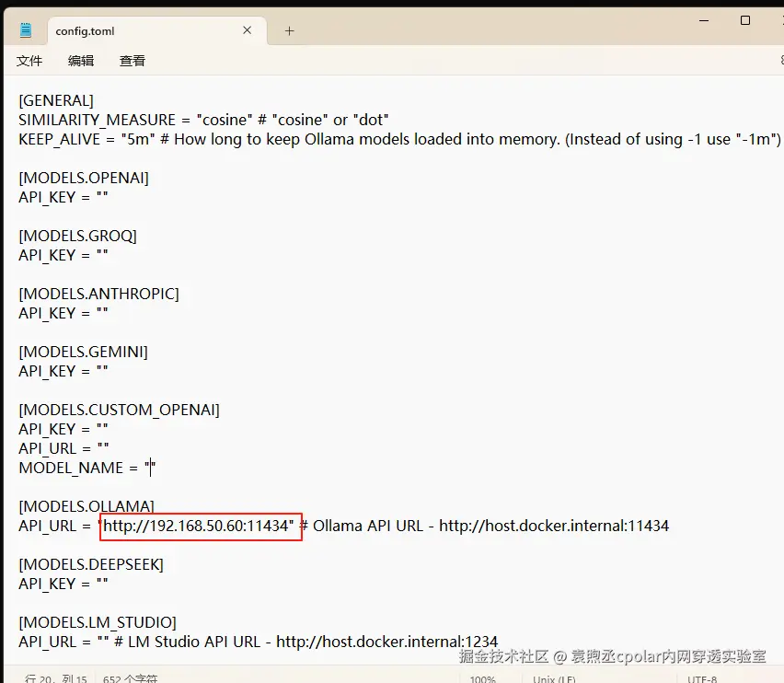Click the [MODELS.OPENAI] header
Image resolution: width=784 pixels, height=683 pixels.
[84, 178]
